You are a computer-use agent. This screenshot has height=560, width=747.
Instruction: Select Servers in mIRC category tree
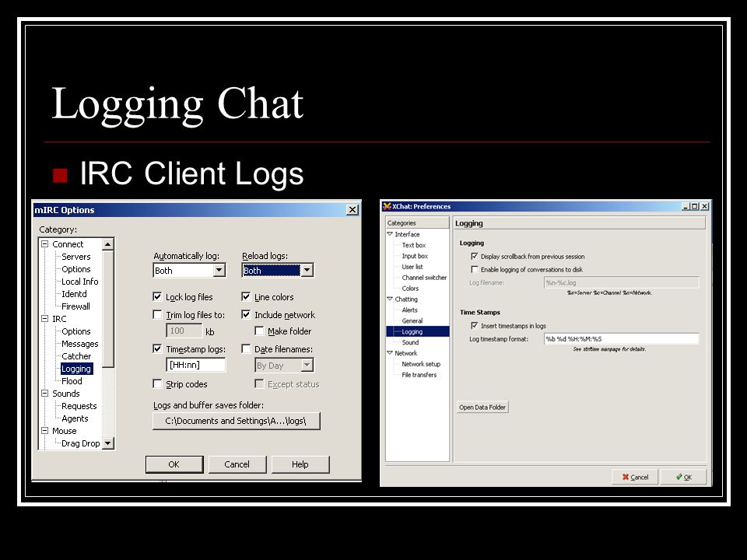click(75, 256)
